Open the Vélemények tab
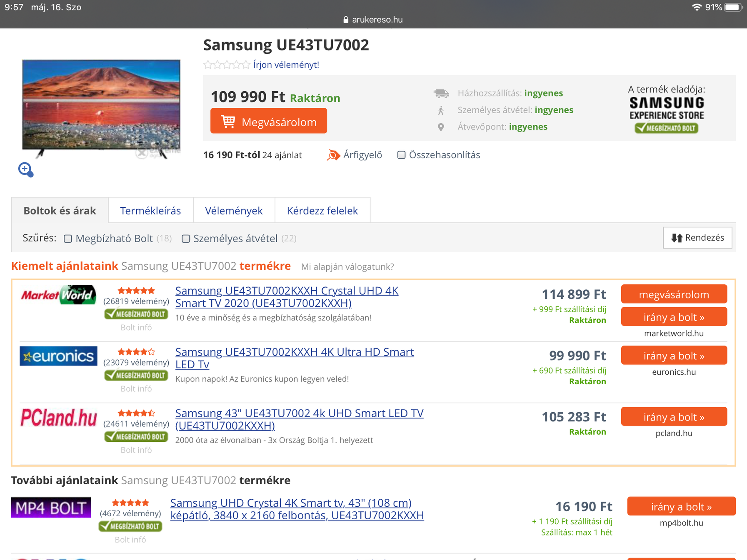This screenshot has height=560, width=747. click(234, 211)
